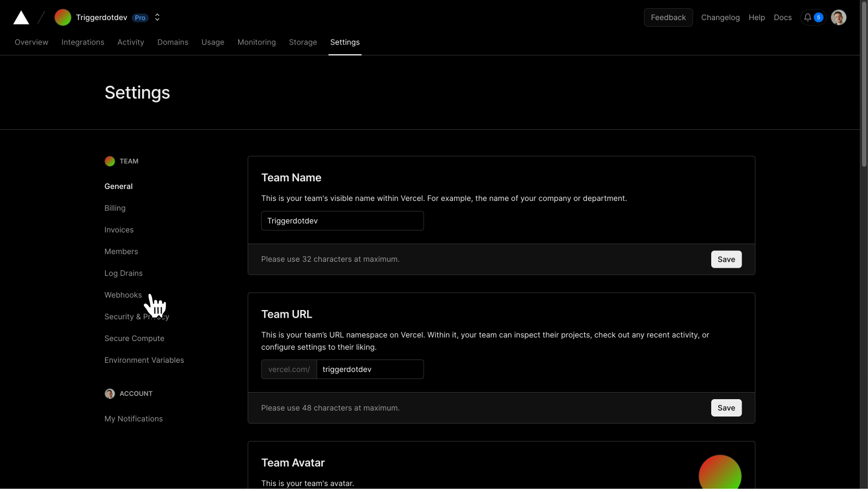
Task: Click the ACCOUNT section label
Action: click(x=136, y=394)
